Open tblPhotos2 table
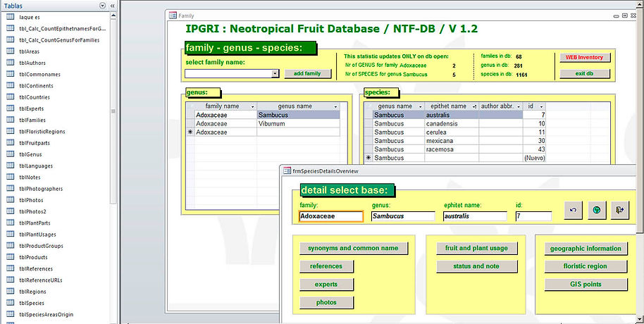 (32, 212)
